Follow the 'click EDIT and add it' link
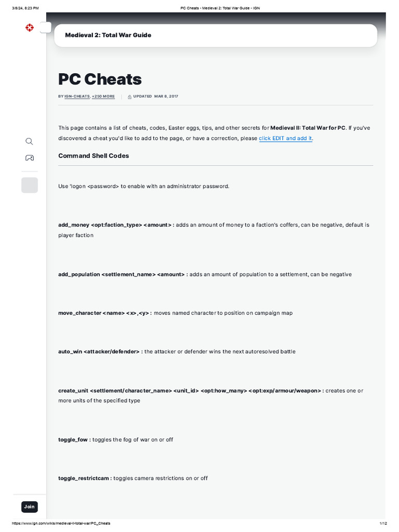Image resolution: width=399 pixels, height=532 pixels. coord(285,139)
